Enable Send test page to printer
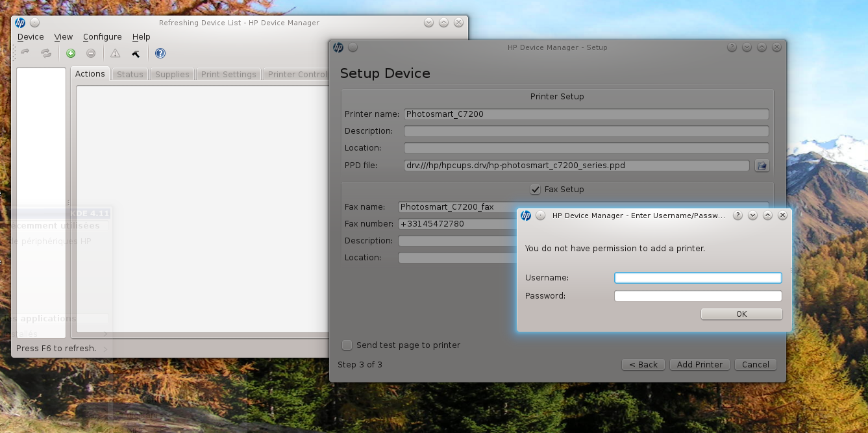 pyautogui.click(x=347, y=345)
